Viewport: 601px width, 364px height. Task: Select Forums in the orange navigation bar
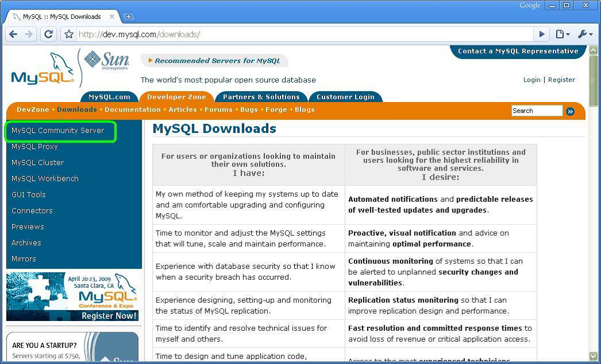tap(218, 109)
